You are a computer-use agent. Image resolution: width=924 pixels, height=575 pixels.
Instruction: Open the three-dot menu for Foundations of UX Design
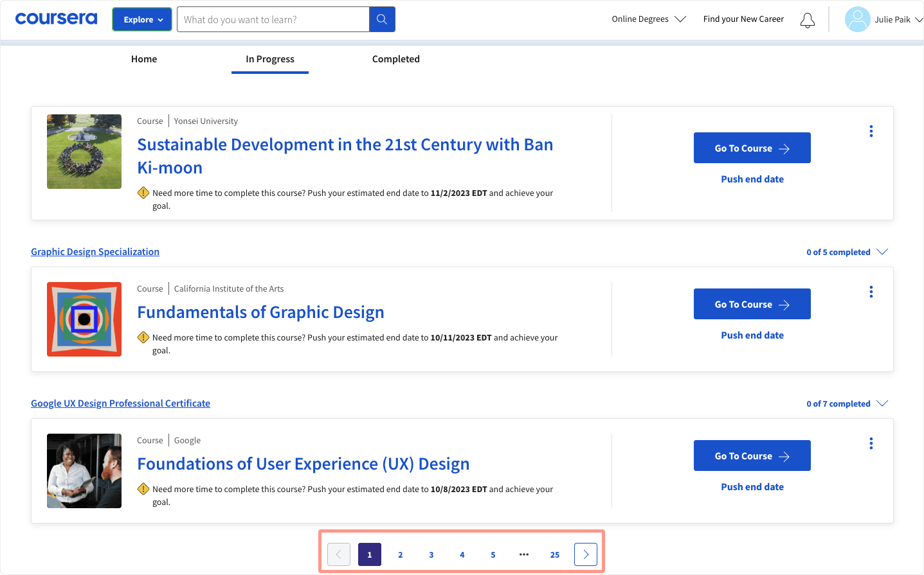(x=871, y=443)
